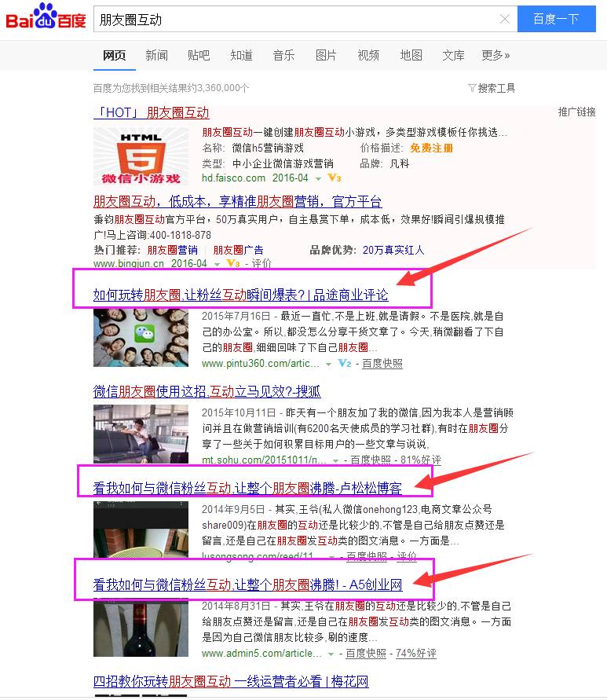Click the hd.faisco.com URL text
Viewport: 607px width, 700px height.
pyautogui.click(x=233, y=178)
